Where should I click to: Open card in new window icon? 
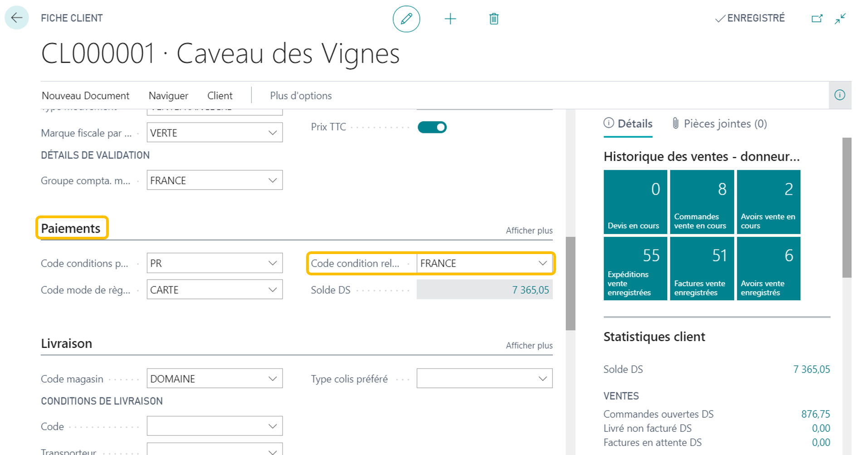click(817, 19)
